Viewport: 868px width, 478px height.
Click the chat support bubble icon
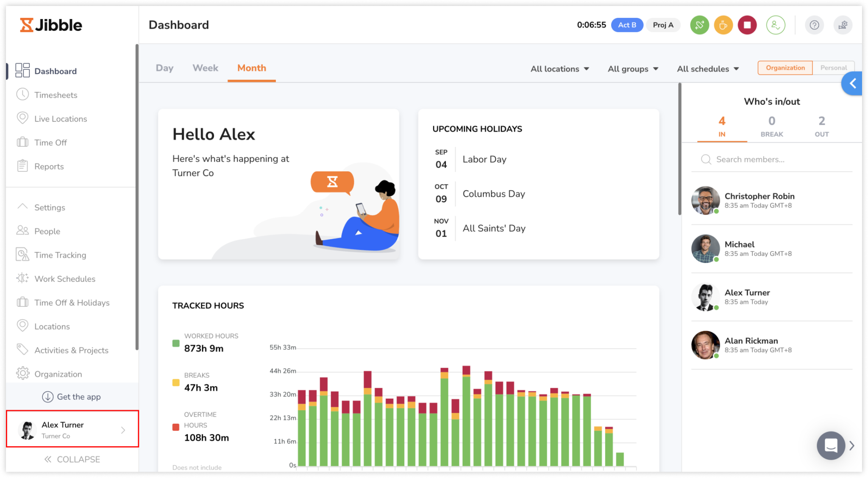tap(830, 445)
